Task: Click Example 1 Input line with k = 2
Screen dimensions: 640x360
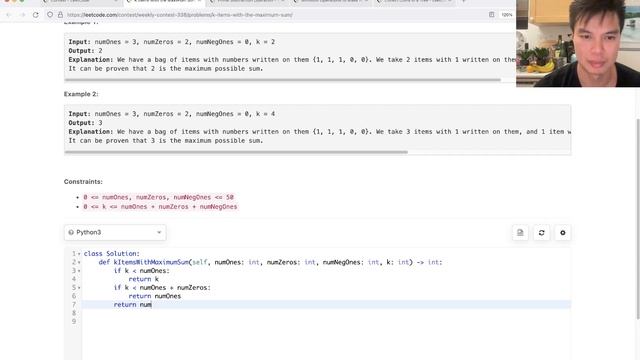Action: [x=172, y=42]
